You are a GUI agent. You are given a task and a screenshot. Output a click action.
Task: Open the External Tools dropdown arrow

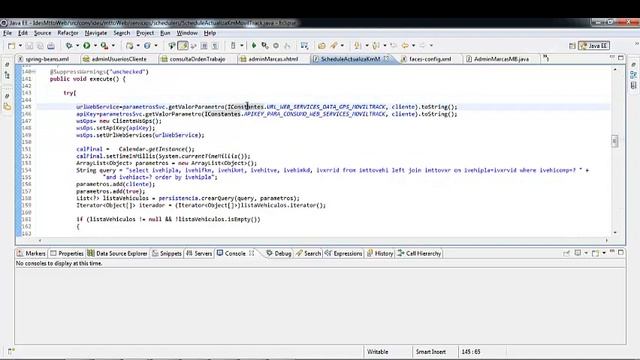[x=113, y=46]
